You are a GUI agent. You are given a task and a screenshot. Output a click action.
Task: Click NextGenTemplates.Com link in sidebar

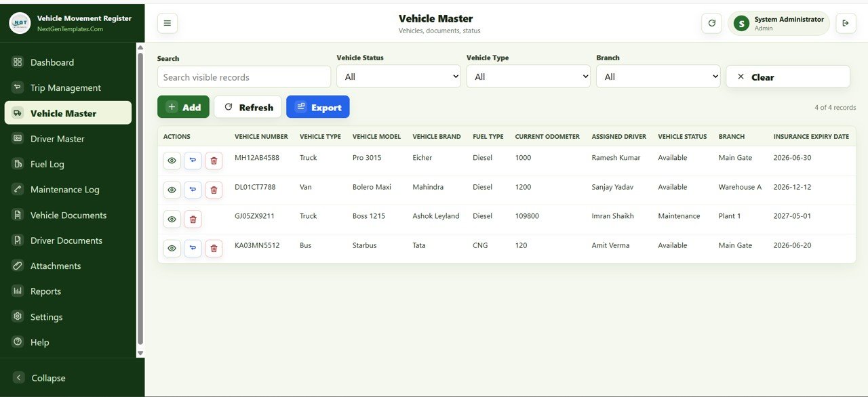[x=70, y=29]
